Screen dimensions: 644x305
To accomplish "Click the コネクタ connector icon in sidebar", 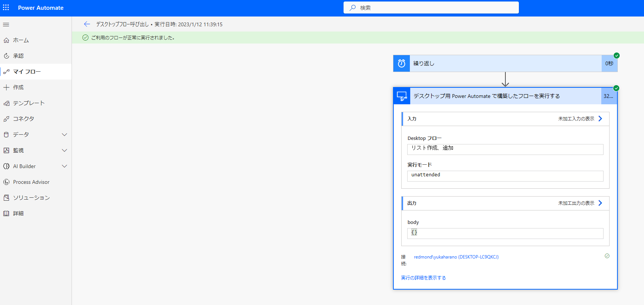I will pyautogui.click(x=6, y=119).
